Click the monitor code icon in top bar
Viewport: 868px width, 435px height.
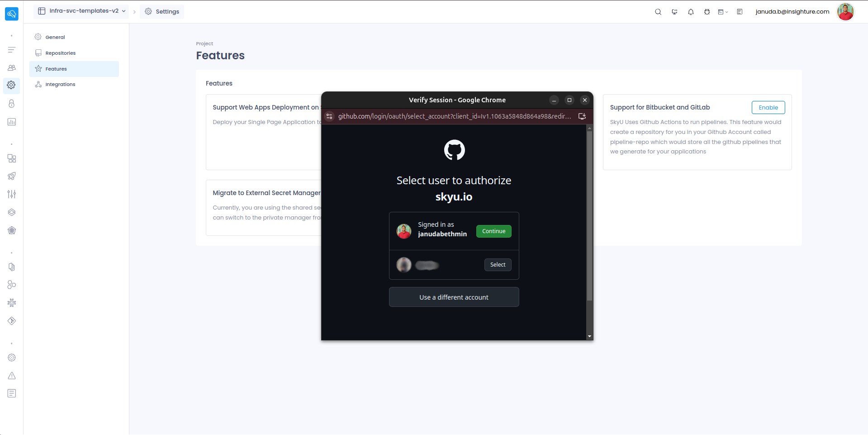coord(674,12)
